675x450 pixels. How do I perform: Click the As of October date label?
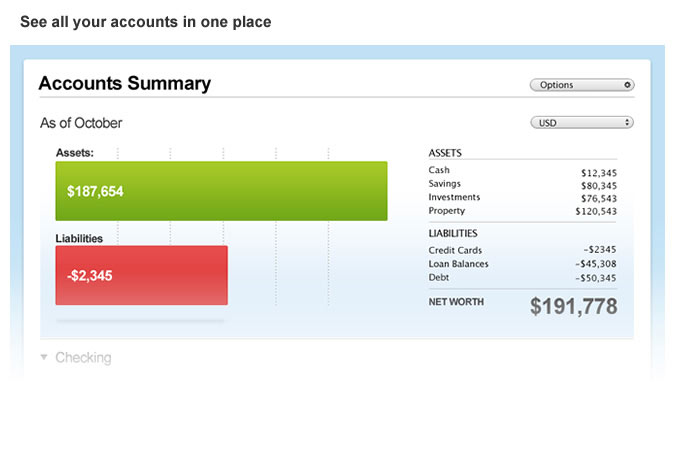(81, 123)
